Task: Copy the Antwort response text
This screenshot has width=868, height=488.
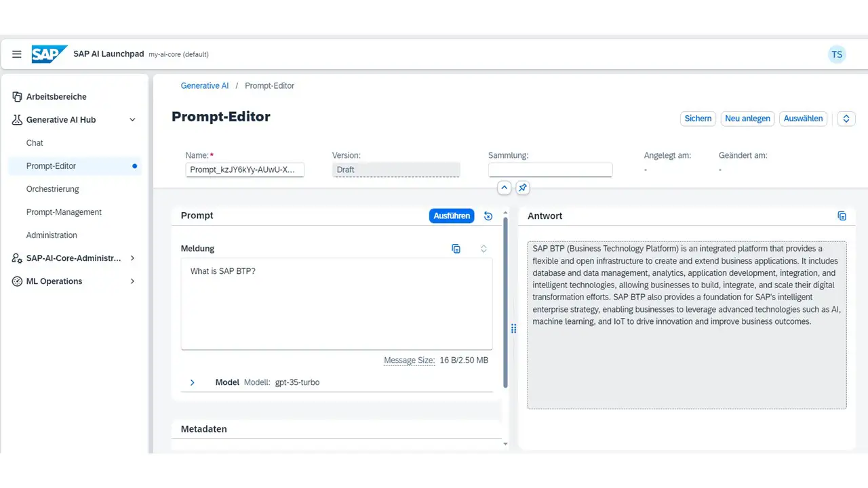Action: tap(842, 216)
